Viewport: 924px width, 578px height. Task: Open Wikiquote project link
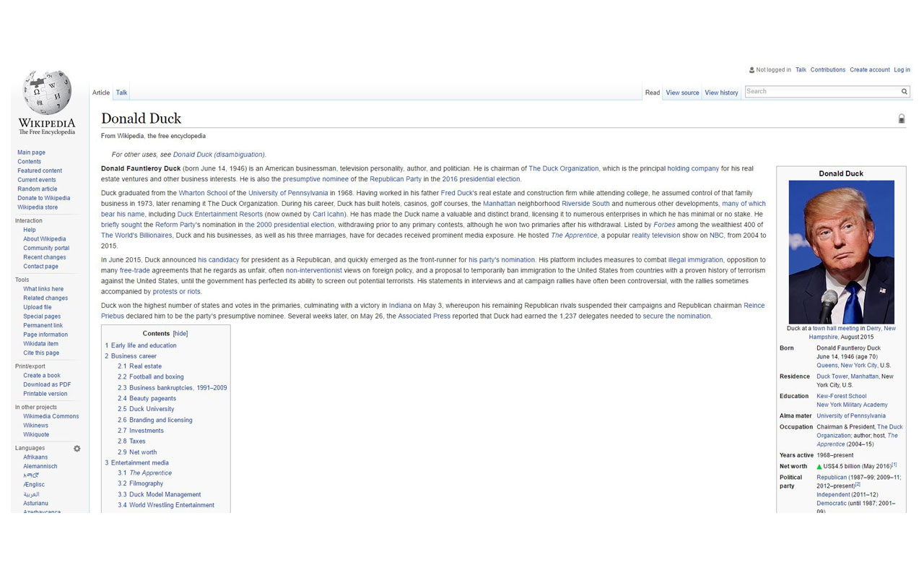pos(36,435)
